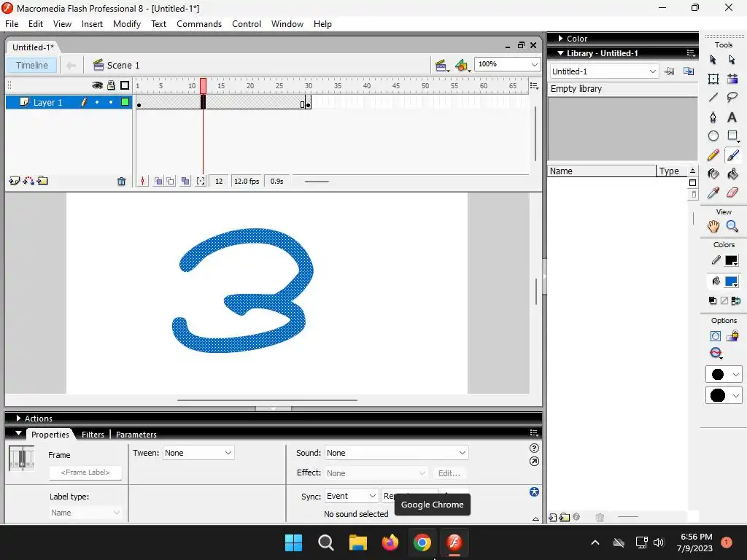
Task: Select the Pencil tool
Action: (713, 155)
